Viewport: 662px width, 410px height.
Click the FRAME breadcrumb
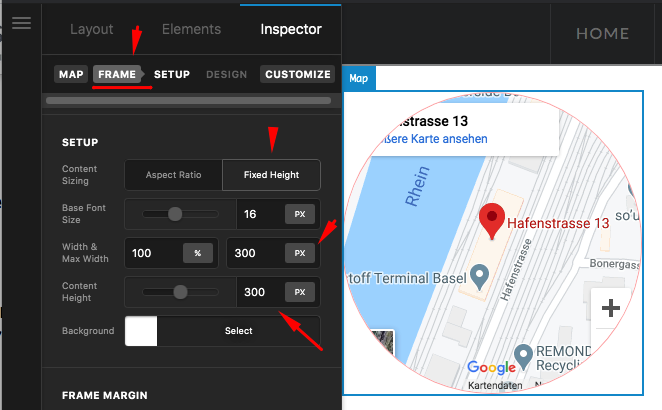coord(117,74)
